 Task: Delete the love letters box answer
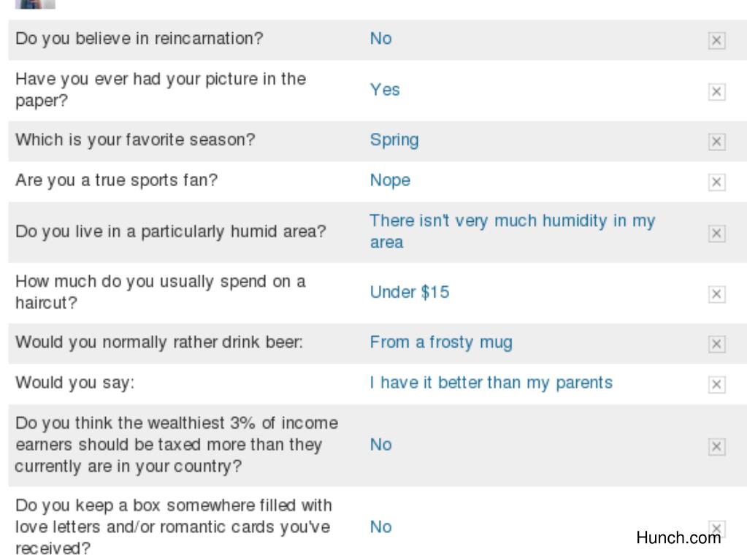tap(716, 528)
